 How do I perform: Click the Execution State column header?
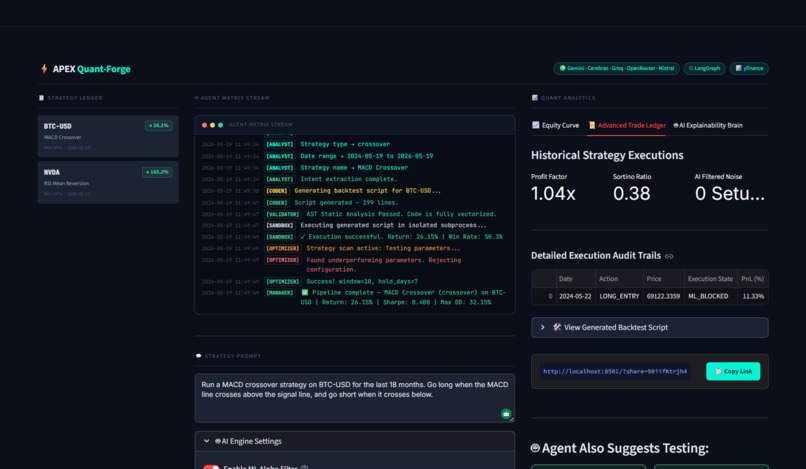(710, 279)
